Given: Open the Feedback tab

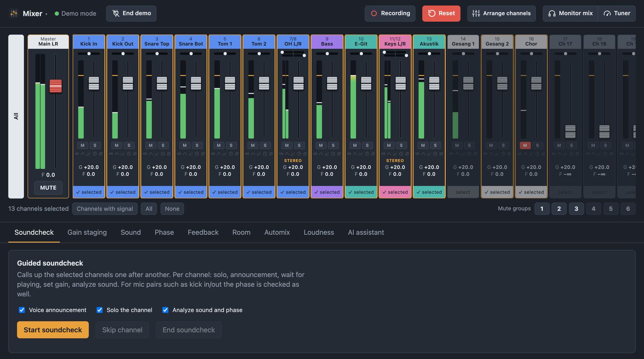Looking at the screenshot, I should click(203, 232).
